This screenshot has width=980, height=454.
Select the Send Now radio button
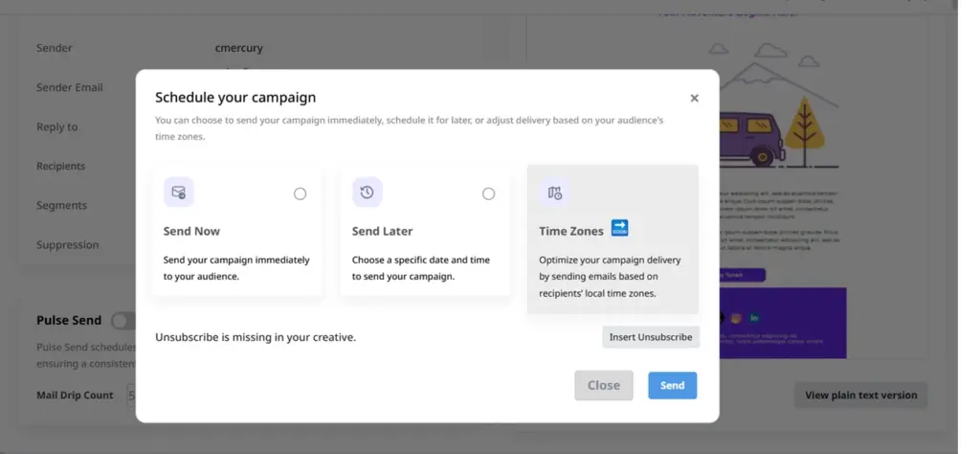pos(300,193)
